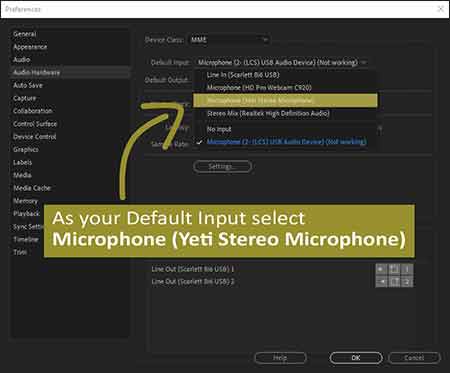Click Cancel to discard changes

pyautogui.click(x=414, y=358)
